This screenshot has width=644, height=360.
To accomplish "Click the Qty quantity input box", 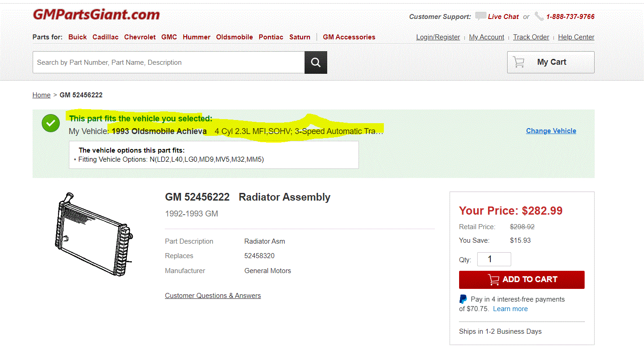I will coord(494,259).
